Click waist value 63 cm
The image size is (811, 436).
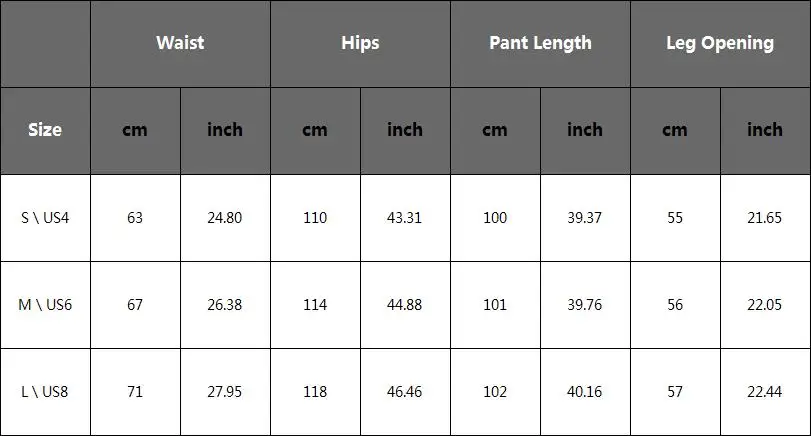(135, 218)
